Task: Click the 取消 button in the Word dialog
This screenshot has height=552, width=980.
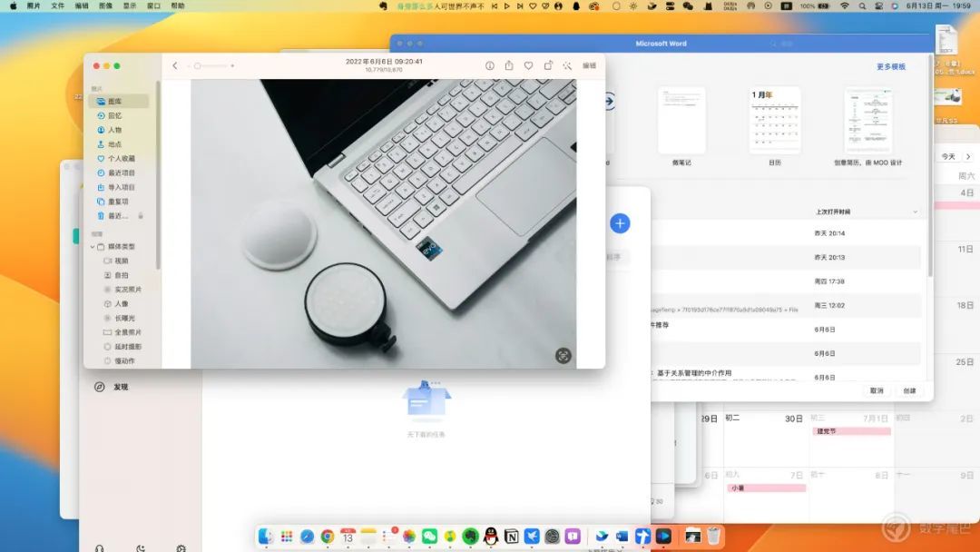Action: click(x=877, y=390)
